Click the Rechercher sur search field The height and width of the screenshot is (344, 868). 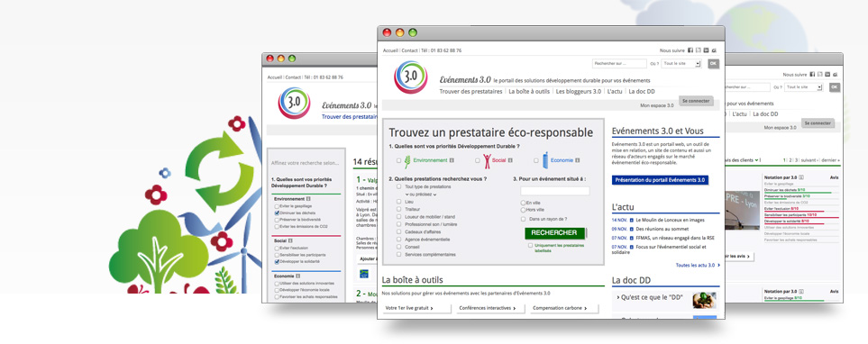pos(619,64)
